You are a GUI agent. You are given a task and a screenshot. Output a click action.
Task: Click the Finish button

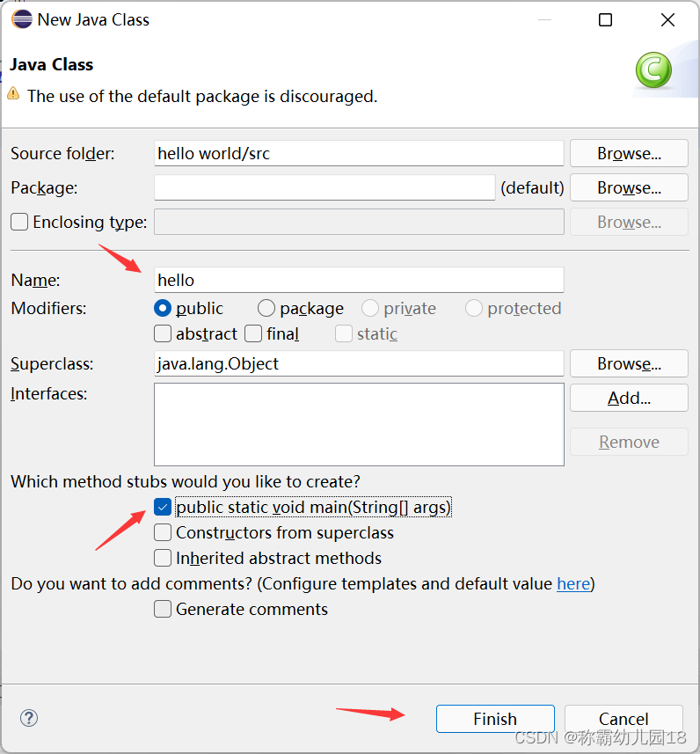click(495, 718)
